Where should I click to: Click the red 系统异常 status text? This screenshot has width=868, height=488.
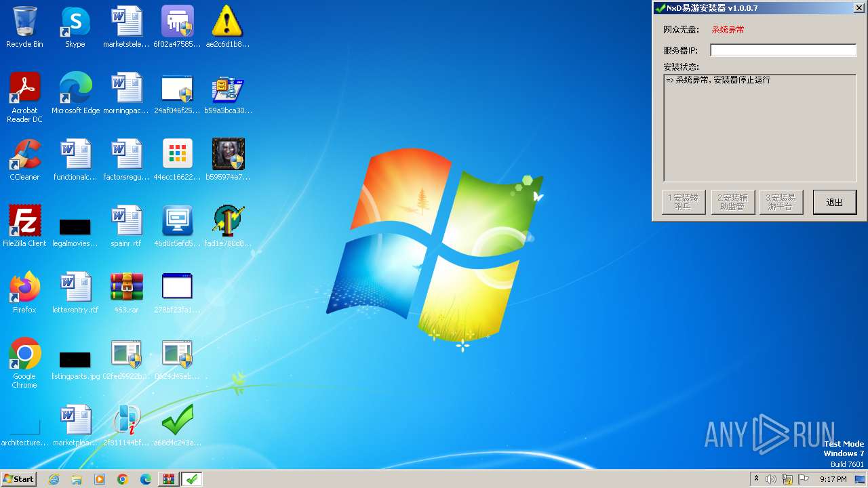(728, 30)
